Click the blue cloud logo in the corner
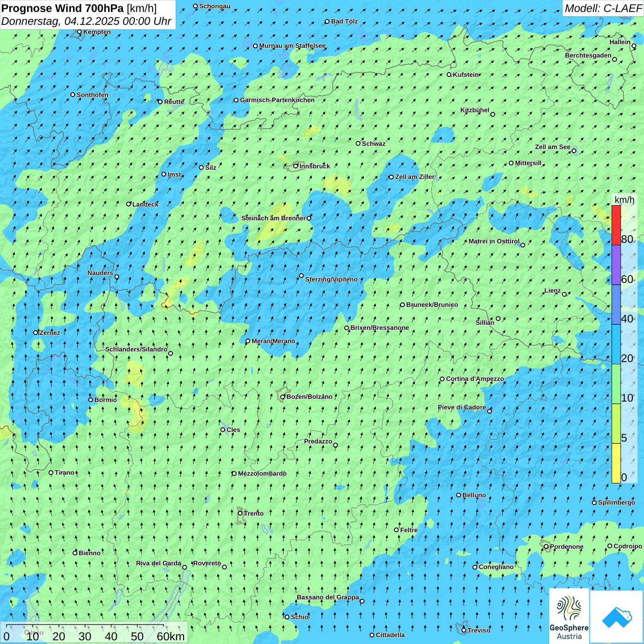The image size is (644, 644). pyautogui.click(x=616, y=616)
